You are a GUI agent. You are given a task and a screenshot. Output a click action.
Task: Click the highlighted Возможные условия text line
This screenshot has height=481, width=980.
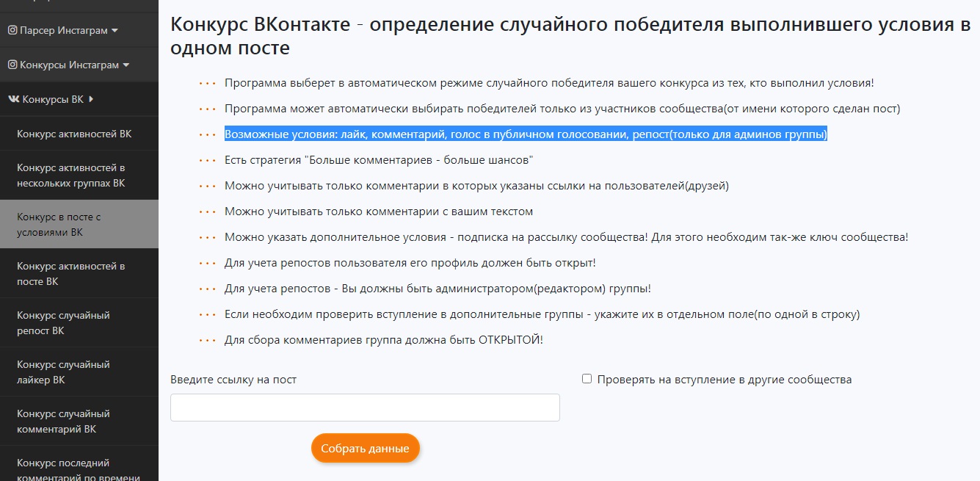coord(526,134)
